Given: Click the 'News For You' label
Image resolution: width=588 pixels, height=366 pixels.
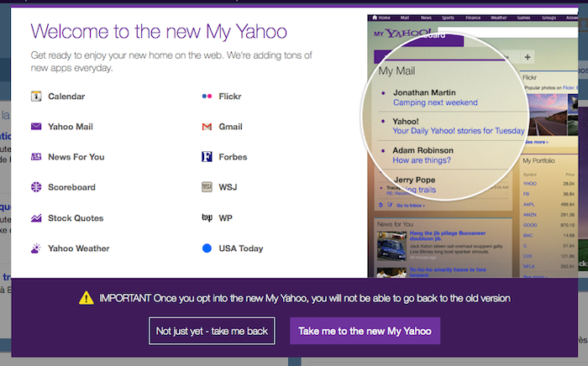Looking at the screenshot, I should pyautogui.click(x=76, y=157).
